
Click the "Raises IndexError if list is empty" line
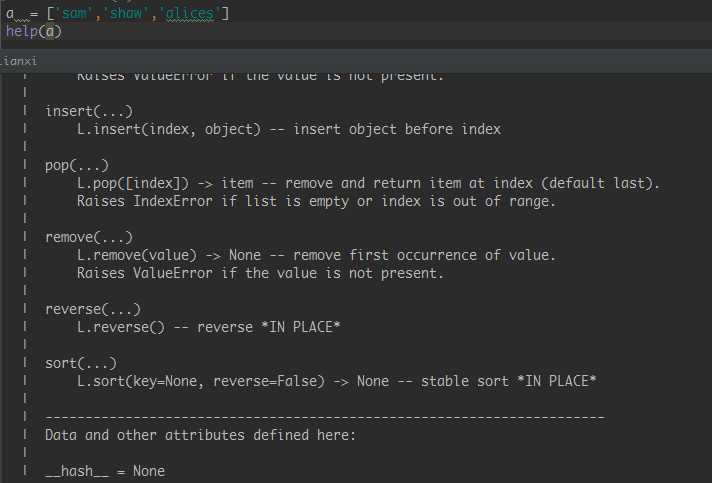tap(316, 201)
